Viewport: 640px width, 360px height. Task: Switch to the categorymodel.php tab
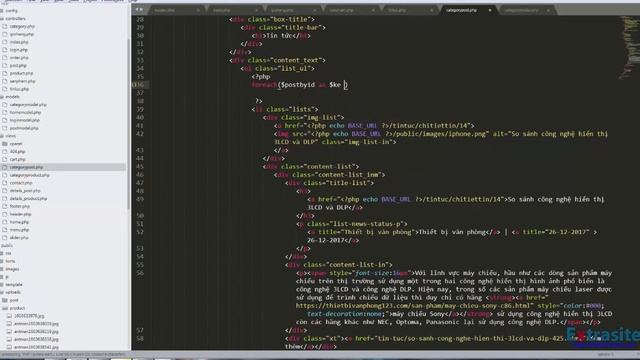coord(527,10)
